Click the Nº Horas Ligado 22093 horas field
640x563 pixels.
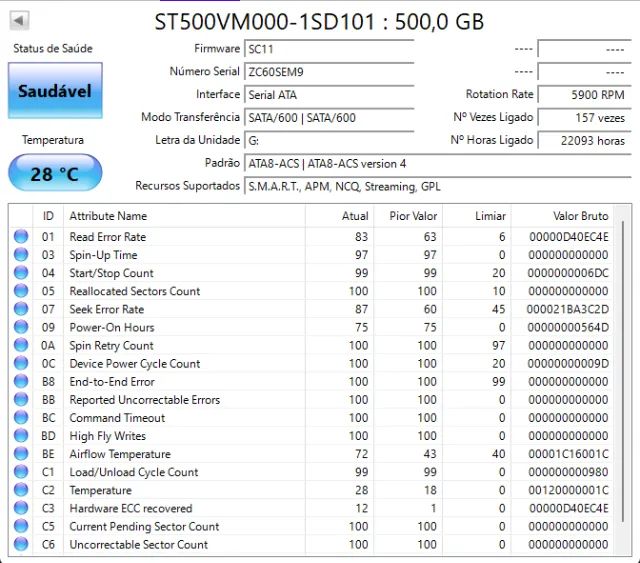pyautogui.click(x=584, y=140)
